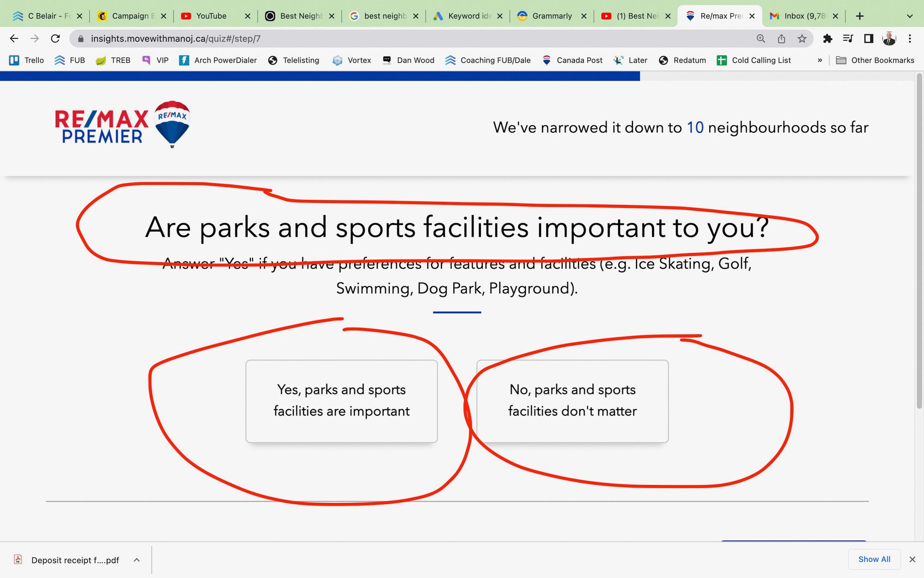Expand the tab search dropdown arrow
This screenshot has width=924, height=578.
pyautogui.click(x=910, y=16)
